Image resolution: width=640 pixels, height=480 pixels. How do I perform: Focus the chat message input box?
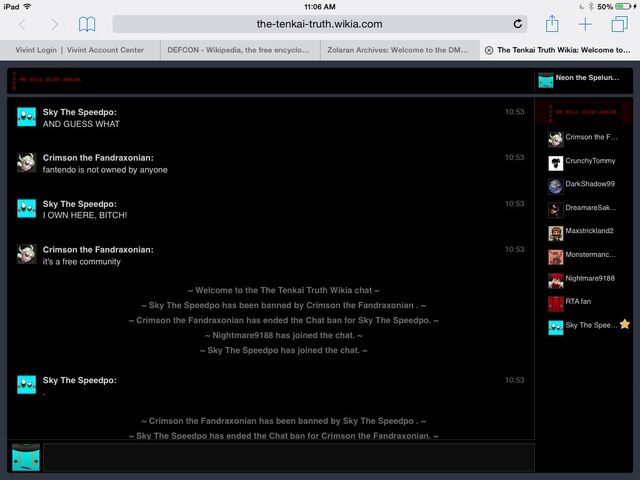coord(289,458)
